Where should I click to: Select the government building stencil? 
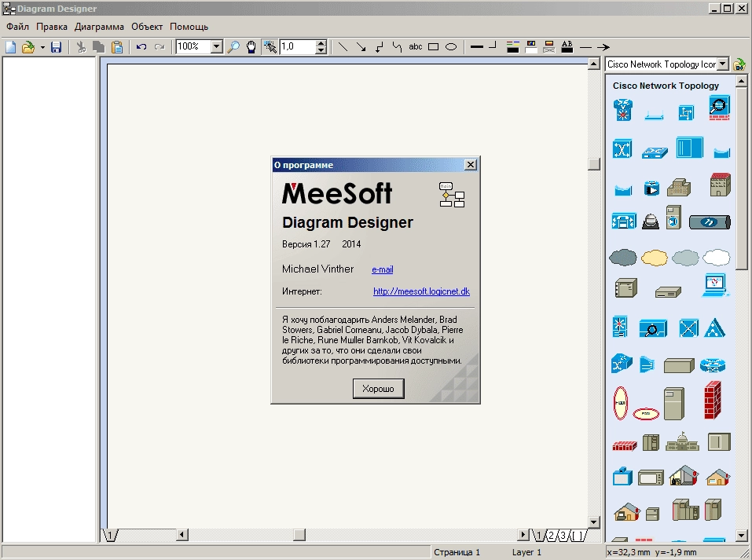click(x=683, y=441)
